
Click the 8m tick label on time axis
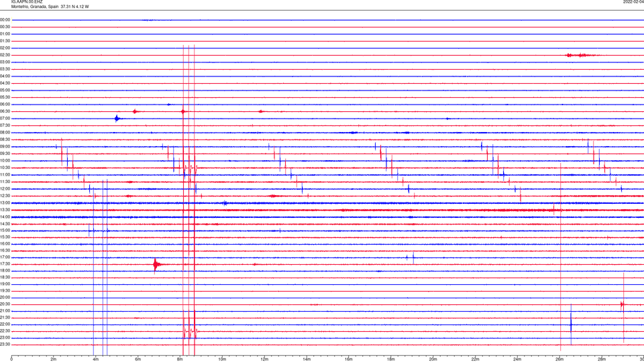pyautogui.click(x=180, y=359)
